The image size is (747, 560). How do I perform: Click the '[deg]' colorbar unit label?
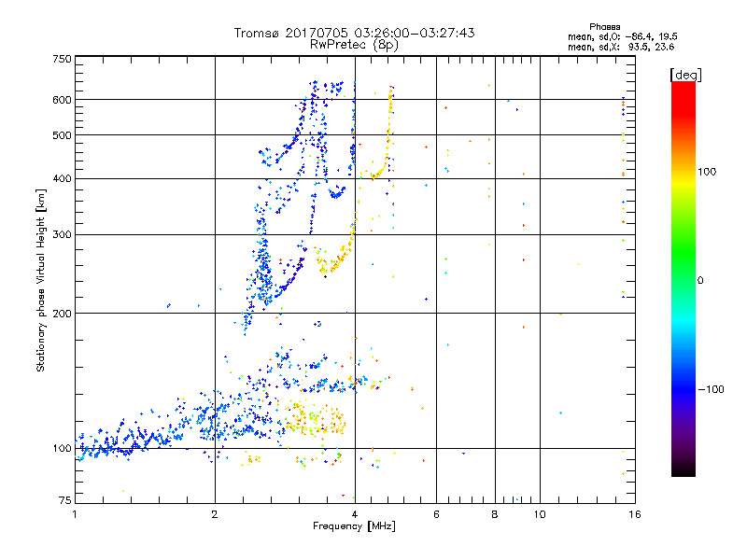(x=685, y=75)
